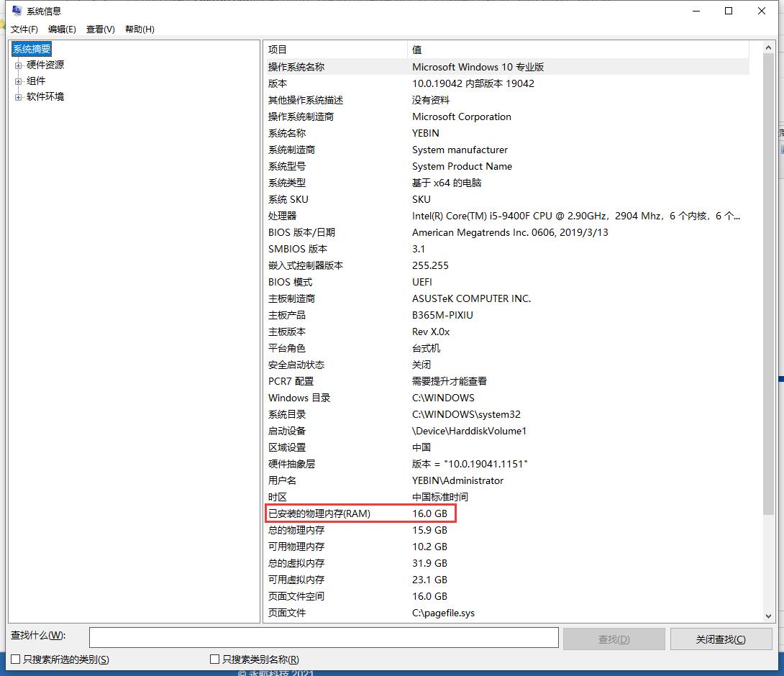Focus the 查找什么 search input field

(324, 637)
